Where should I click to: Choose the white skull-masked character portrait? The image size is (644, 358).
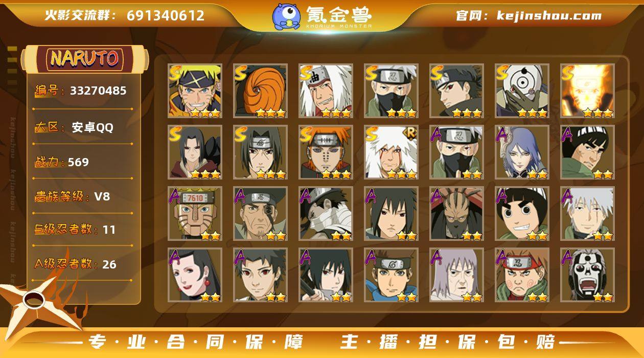pyautogui.click(x=587, y=275)
